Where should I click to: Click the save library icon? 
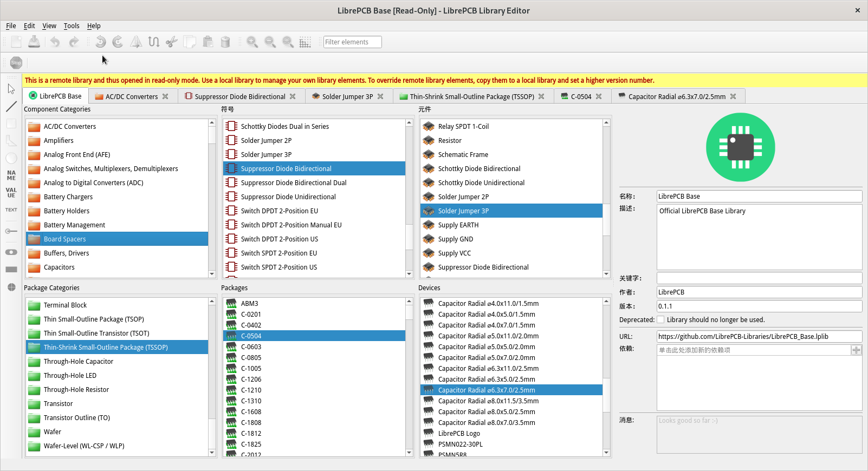pyautogui.click(x=34, y=42)
